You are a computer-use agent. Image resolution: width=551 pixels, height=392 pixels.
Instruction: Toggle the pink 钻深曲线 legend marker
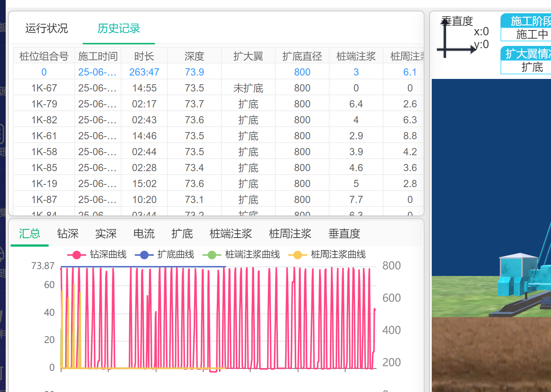(77, 255)
